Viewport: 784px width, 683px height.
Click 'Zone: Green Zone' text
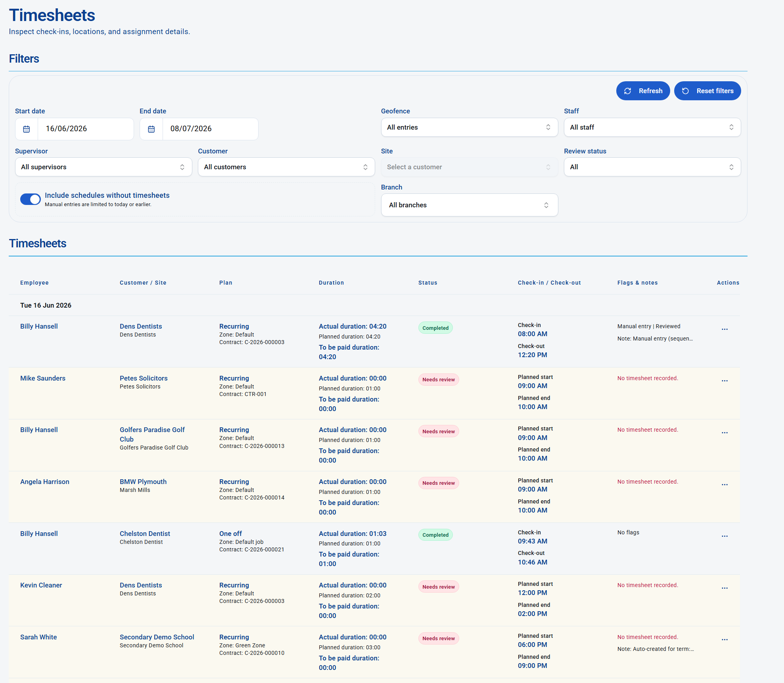pos(242,645)
